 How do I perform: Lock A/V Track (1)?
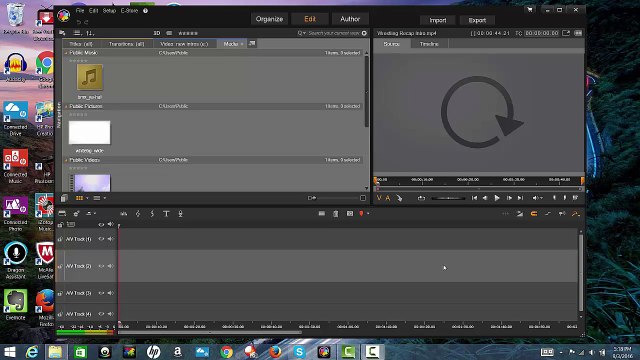60,239
